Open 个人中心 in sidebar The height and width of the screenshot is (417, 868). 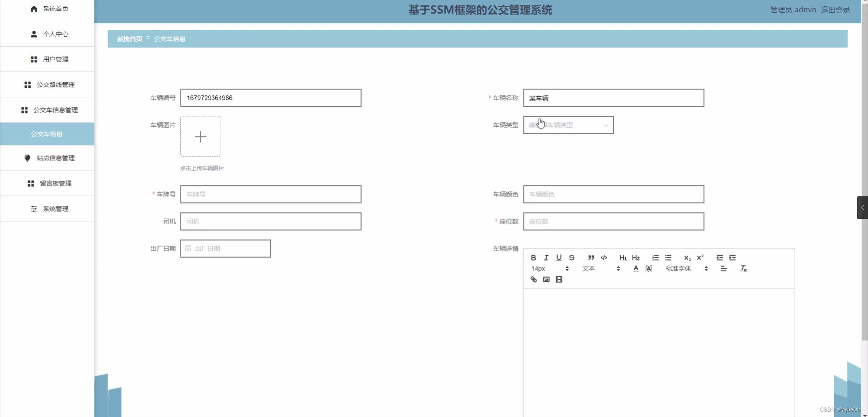point(47,34)
